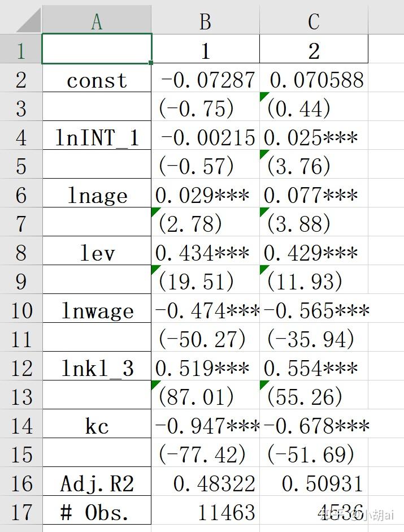Viewport: 404px width, 532px height.
Task: Select row 1 header
Action: point(21,49)
